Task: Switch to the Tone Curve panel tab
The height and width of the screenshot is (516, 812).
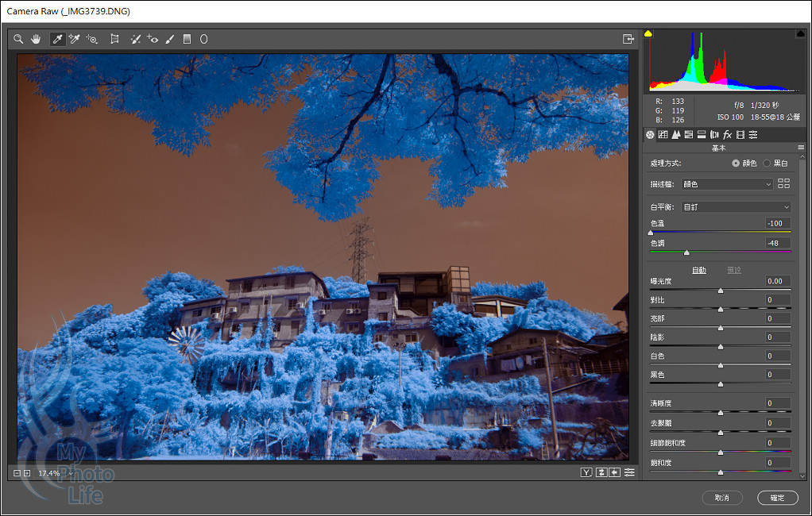Action: (663, 135)
